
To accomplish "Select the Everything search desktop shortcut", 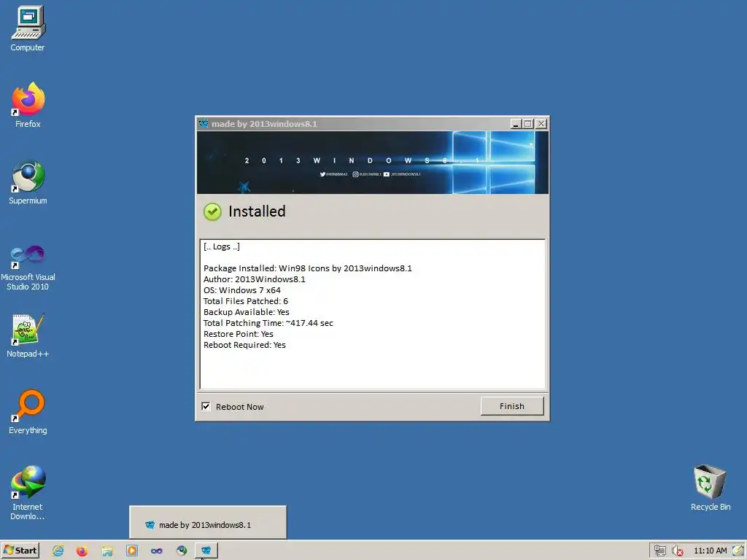I will [x=28, y=412].
